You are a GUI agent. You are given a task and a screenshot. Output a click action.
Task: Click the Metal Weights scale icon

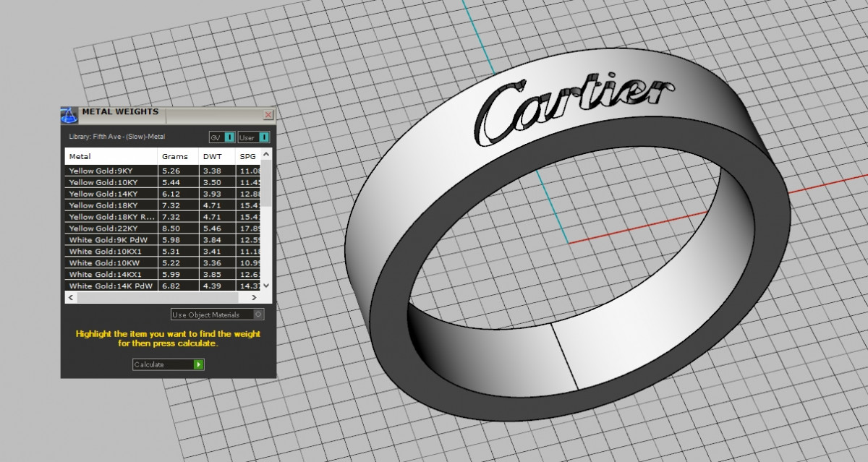coord(69,115)
